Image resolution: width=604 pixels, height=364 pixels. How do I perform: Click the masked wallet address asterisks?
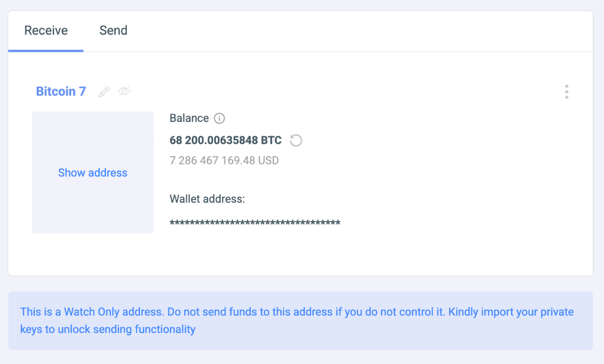coord(255,223)
